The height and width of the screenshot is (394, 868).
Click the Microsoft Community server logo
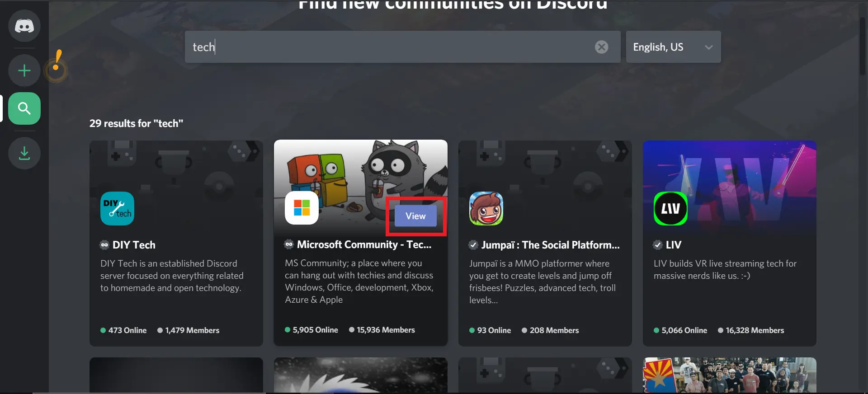coord(302,208)
